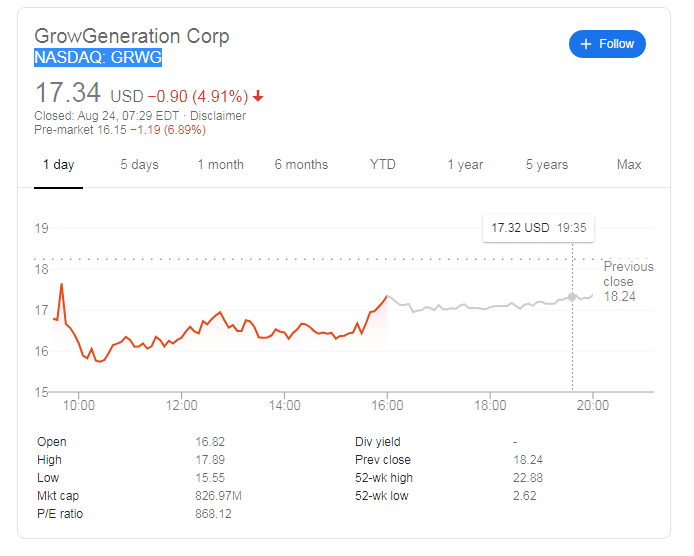Click the 17.32 USD chart tooltip

coord(538,228)
